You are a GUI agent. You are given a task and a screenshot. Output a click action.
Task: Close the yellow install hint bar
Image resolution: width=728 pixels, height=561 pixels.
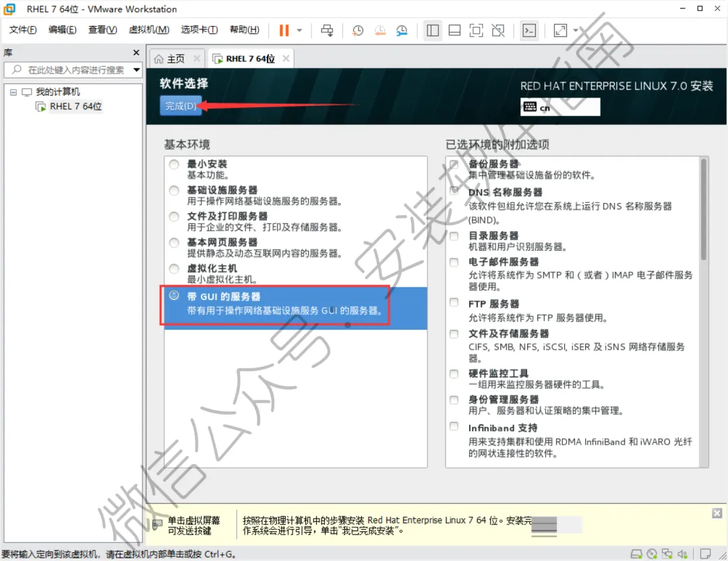point(717,513)
